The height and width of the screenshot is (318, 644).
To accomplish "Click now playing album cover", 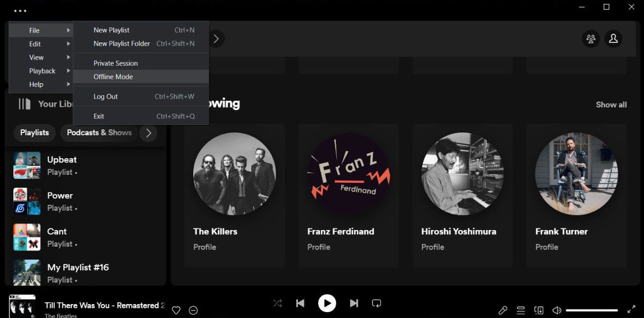I will 22,306.
